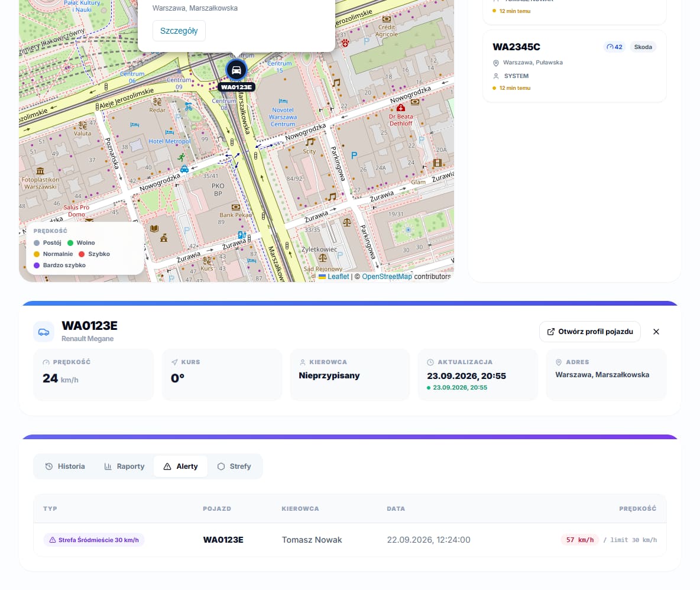Click the pin icon in Adres card

[x=559, y=362]
